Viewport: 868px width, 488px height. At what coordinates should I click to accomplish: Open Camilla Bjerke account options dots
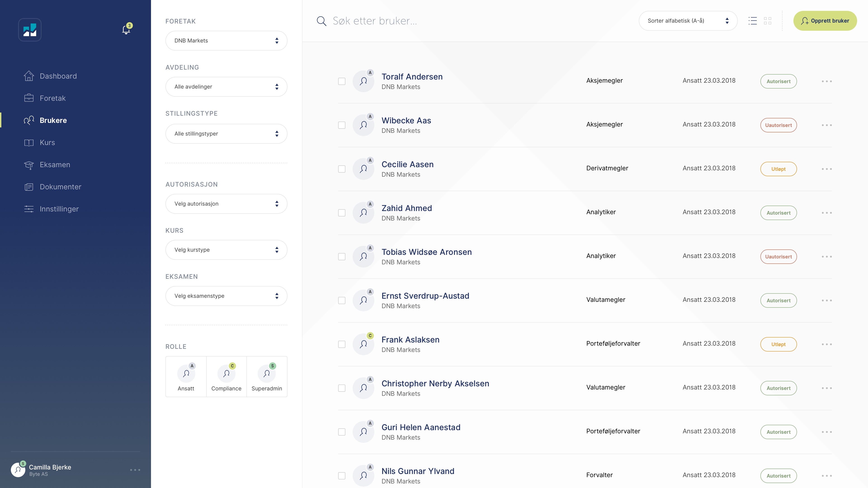[135, 470]
